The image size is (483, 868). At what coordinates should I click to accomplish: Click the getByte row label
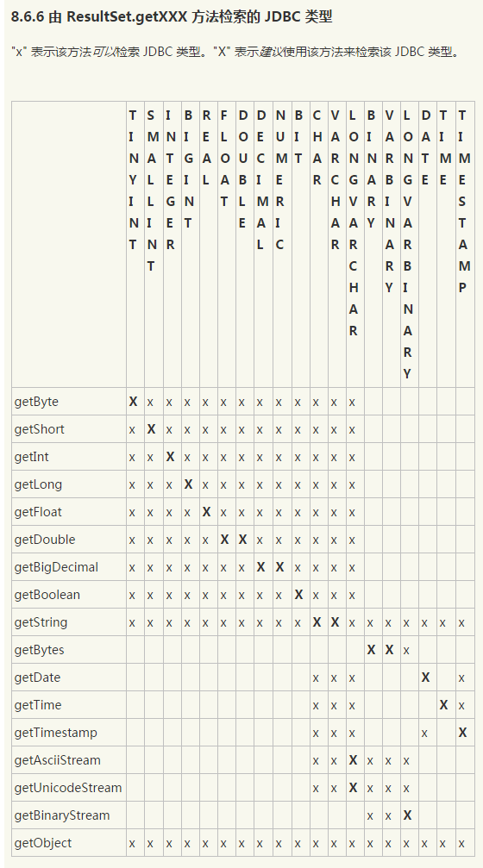(x=36, y=402)
